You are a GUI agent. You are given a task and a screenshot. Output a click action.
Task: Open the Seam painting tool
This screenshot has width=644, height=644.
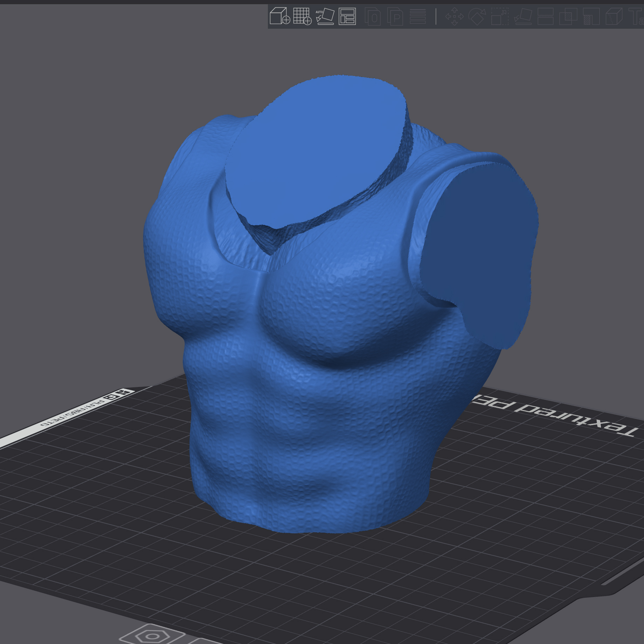pos(614,16)
